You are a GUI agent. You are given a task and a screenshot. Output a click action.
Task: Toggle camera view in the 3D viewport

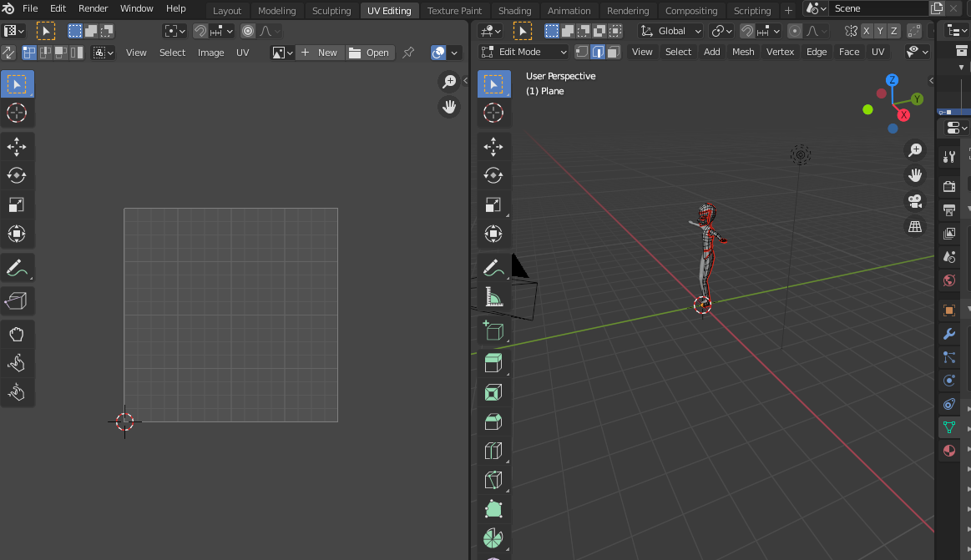point(915,201)
